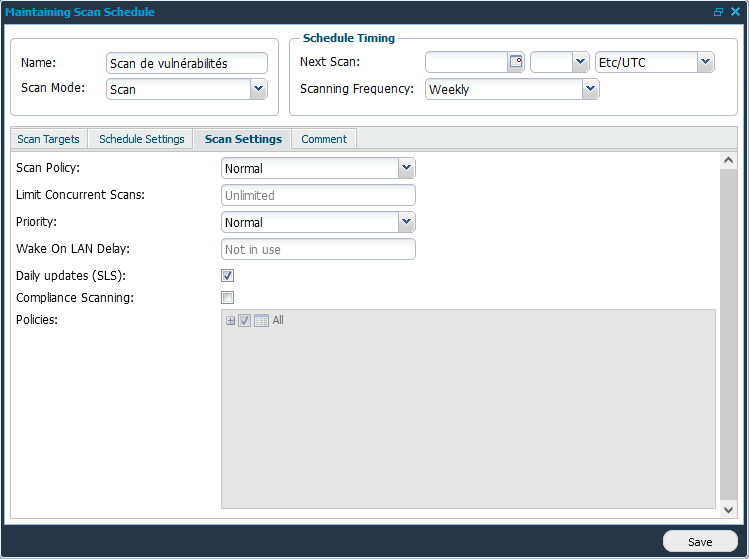Open the Etc/UTC timezone dropdown
This screenshot has height=559, width=749.
pos(705,62)
